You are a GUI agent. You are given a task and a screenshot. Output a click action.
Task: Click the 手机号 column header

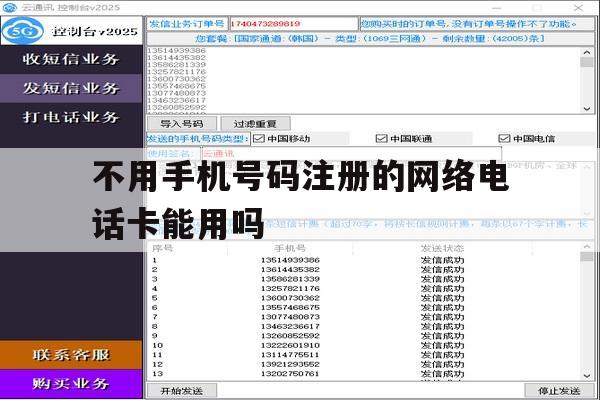290,248
